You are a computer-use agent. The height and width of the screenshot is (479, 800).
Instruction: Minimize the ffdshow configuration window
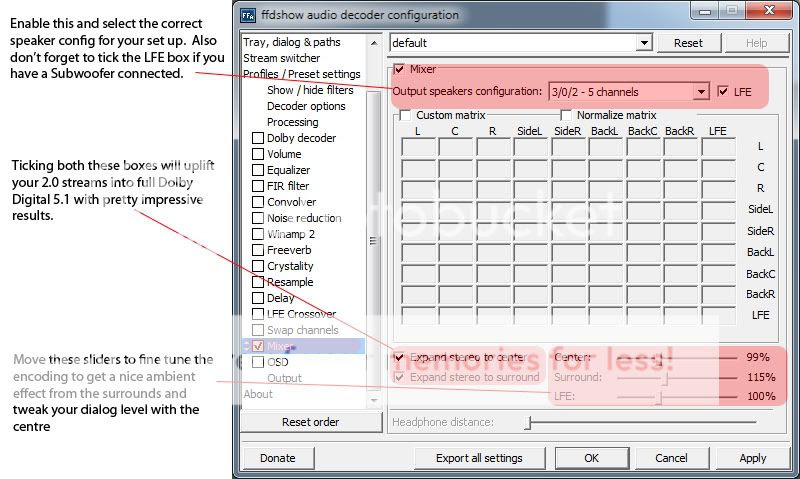(x=705, y=10)
